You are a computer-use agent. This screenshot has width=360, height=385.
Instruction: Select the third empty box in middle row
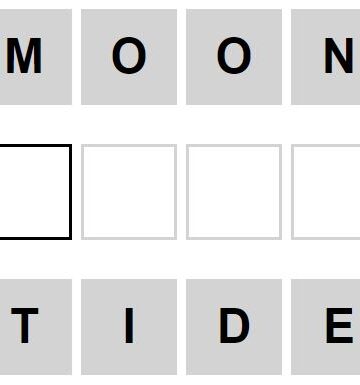click(234, 192)
